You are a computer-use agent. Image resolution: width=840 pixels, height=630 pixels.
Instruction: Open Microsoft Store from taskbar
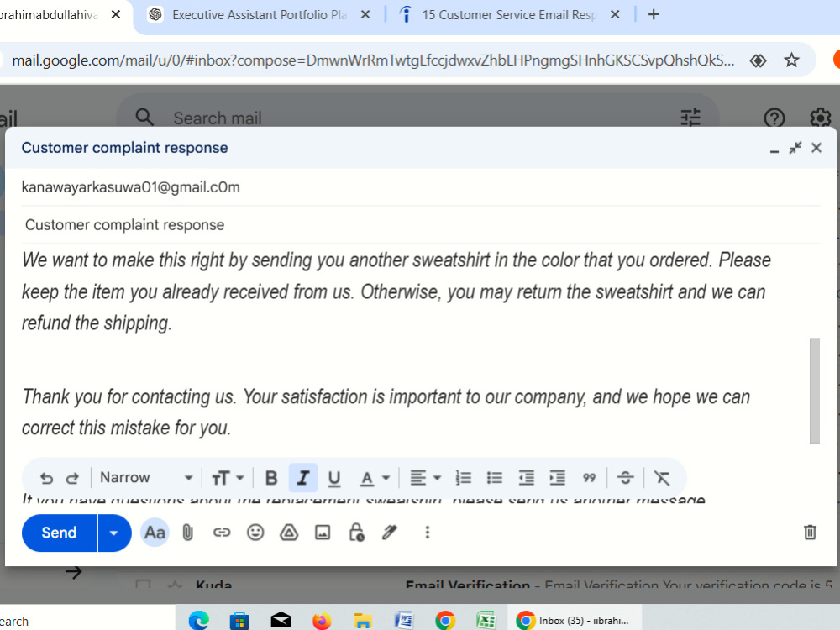[x=239, y=621]
